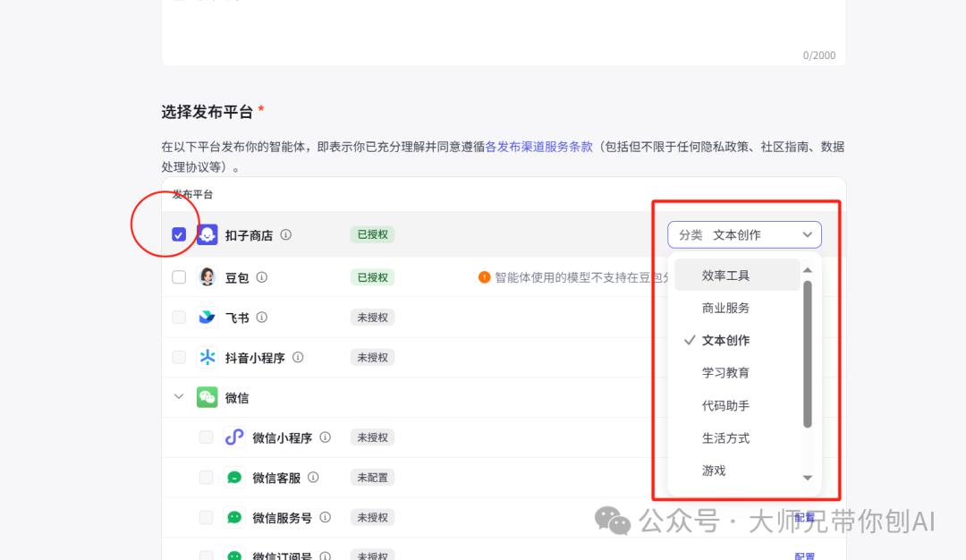
Task: Click 未授权 badge for 飞书
Action: [372, 318]
